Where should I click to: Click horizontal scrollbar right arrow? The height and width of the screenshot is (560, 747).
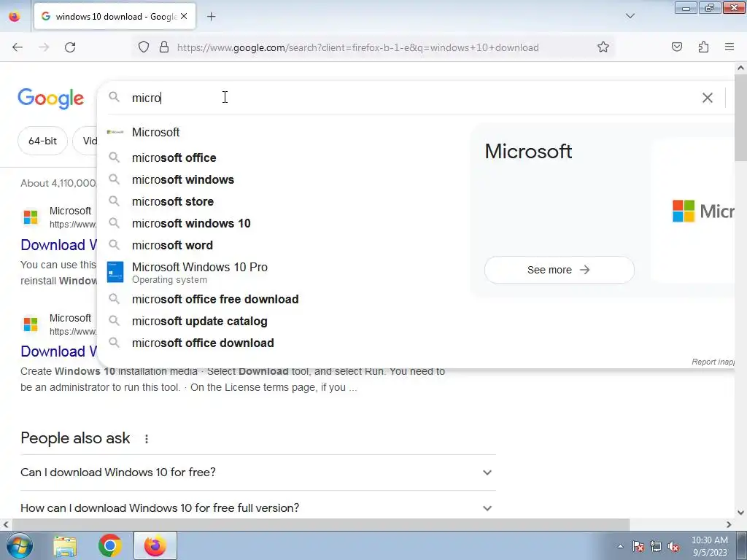tap(729, 524)
